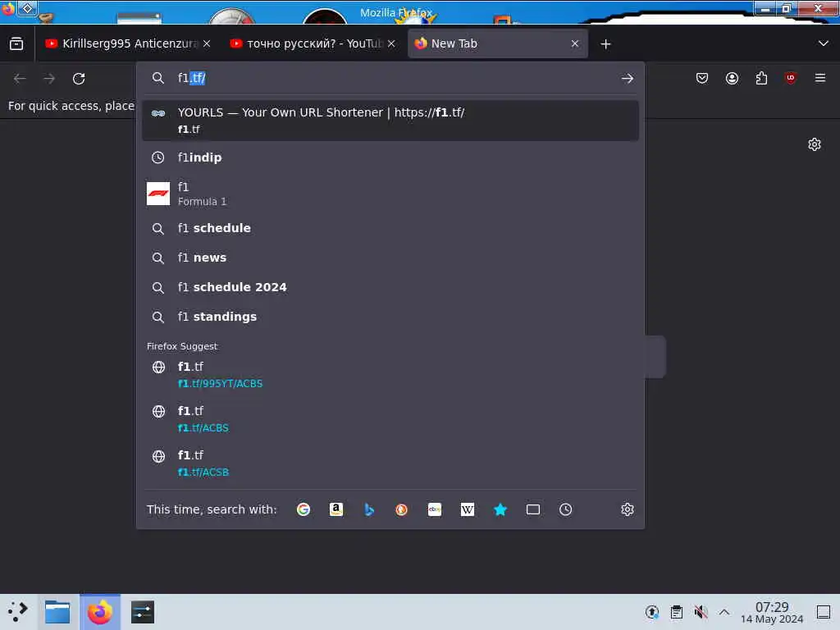
Task: Toggle the pin-on-all-desktops titlebar icon
Action: pos(27,8)
